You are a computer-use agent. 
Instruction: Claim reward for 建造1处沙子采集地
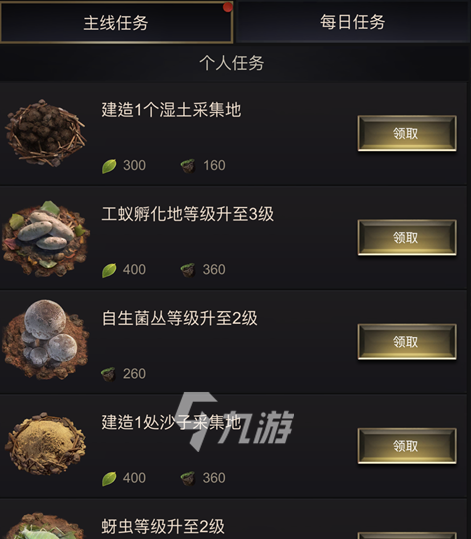pyautogui.click(x=407, y=446)
